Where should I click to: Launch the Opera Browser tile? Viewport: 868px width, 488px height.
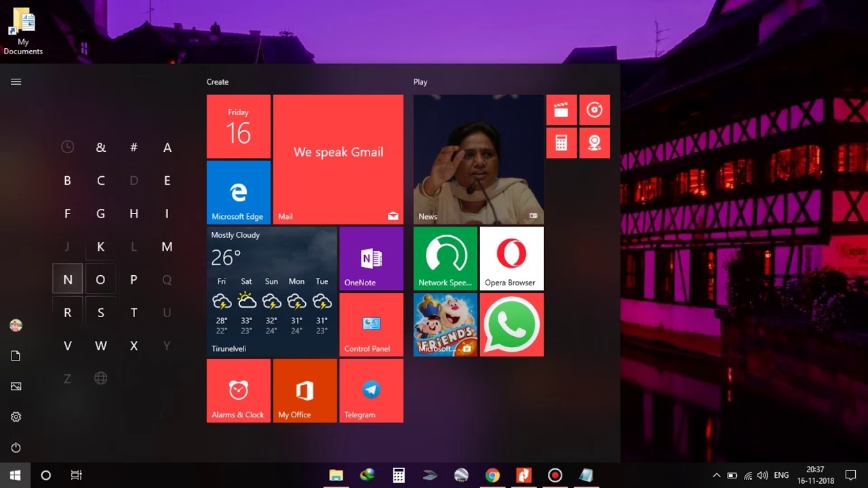[512, 258]
